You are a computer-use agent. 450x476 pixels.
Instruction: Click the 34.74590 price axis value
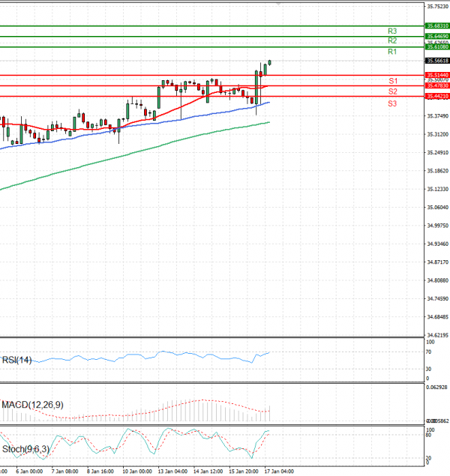tap(437, 298)
